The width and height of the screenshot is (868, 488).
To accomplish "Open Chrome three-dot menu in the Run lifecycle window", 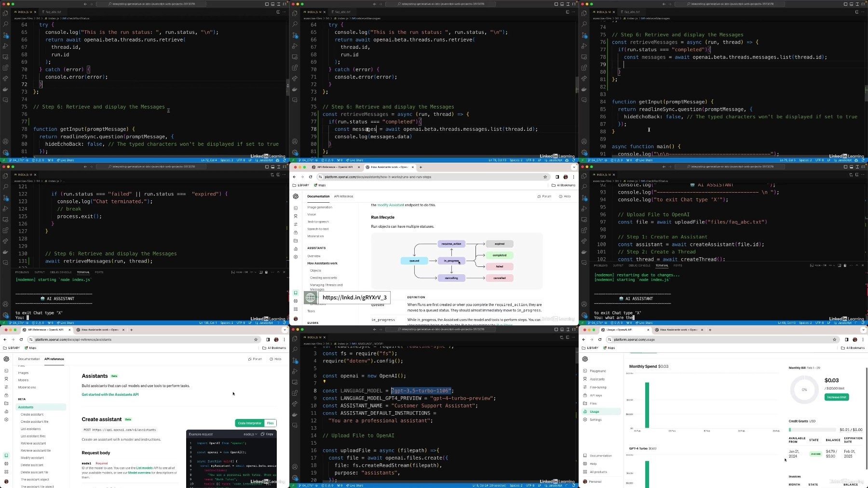I will click(573, 177).
